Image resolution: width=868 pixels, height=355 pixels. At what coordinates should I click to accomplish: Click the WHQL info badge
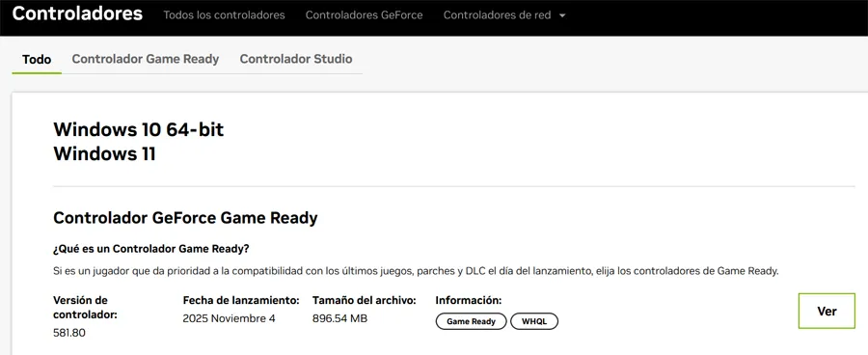pos(534,321)
